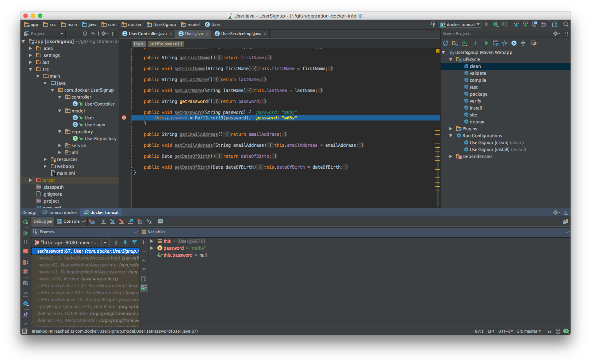591x364 pixels.
Task: Open Maven settings with the wrench icon
Action: pyautogui.click(x=534, y=43)
